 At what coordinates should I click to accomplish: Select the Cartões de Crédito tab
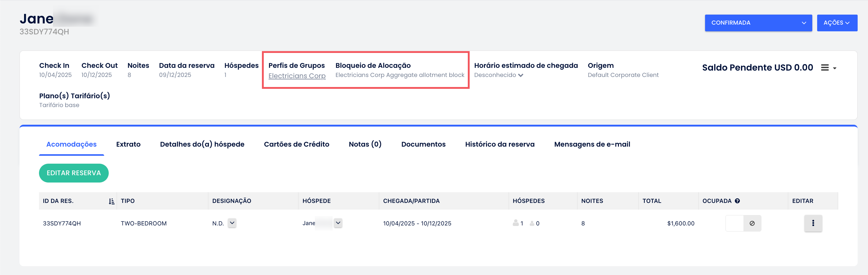[296, 144]
